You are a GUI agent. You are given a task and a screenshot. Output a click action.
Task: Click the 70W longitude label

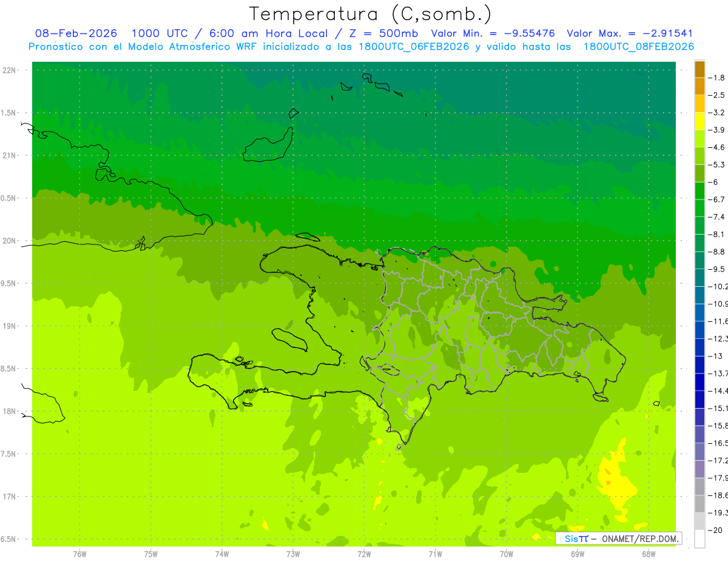tap(506, 554)
